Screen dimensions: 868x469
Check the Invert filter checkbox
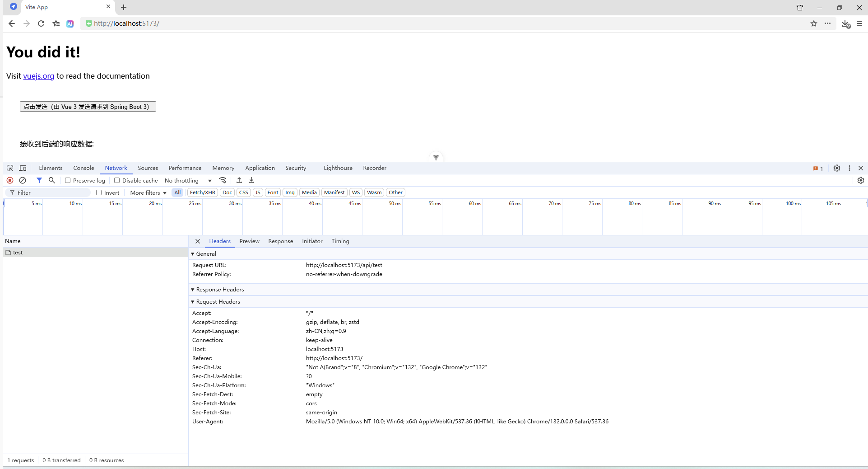point(99,192)
